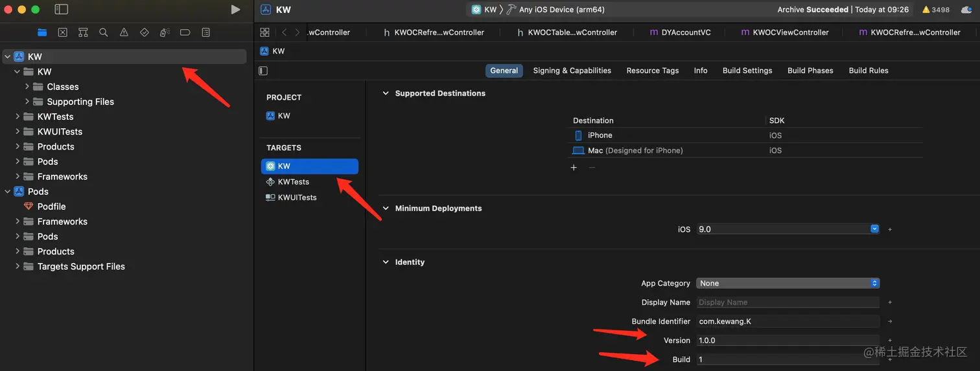
Task: Open the App Category dropdown
Action: [x=787, y=283]
